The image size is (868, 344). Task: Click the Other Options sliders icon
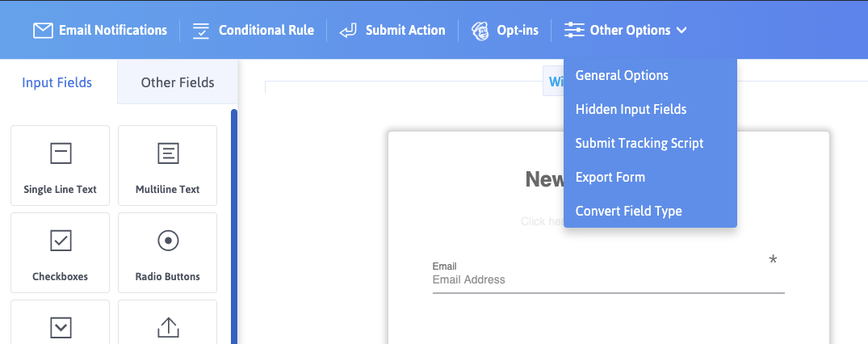point(574,31)
